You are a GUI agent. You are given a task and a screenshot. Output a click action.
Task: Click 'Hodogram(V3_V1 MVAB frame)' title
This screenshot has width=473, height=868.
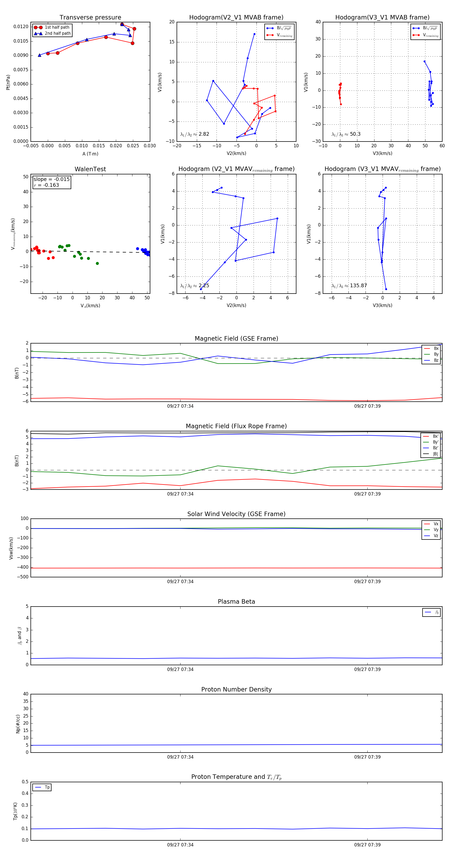tap(382, 18)
